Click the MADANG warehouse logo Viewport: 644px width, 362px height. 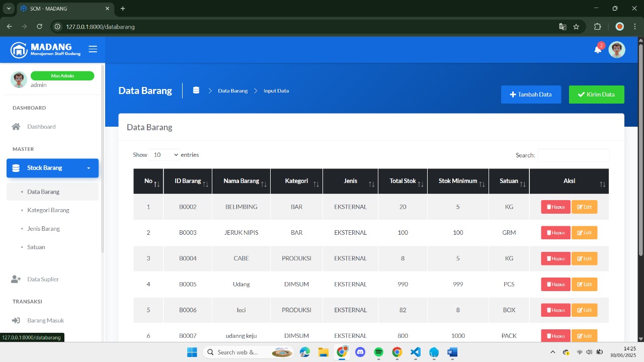tap(19, 50)
